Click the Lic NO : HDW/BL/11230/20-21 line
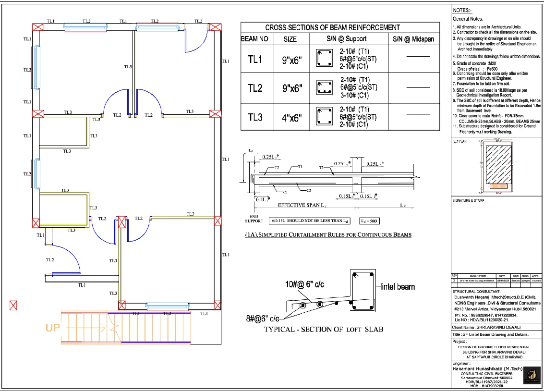The image size is (544, 392). pyautogui.click(x=482, y=320)
